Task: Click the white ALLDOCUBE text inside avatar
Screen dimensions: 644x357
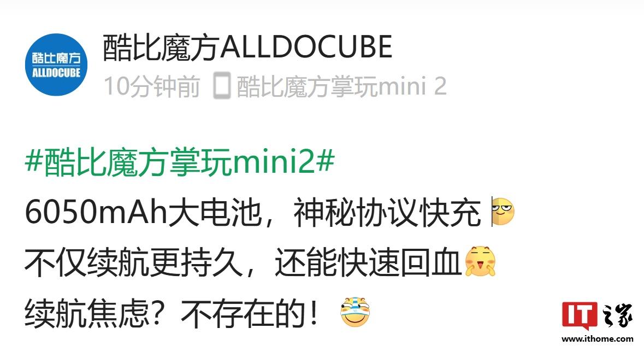Action: [x=56, y=73]
